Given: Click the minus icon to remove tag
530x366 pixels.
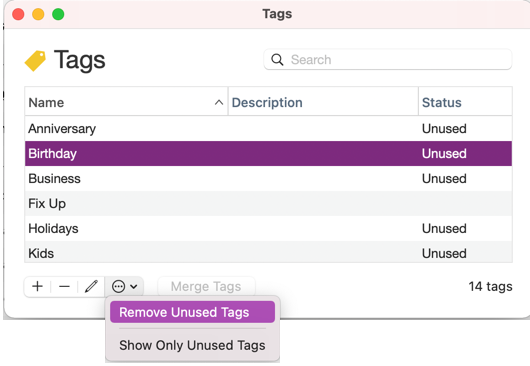Looking at the screenshot, I should tap(64, 286).
